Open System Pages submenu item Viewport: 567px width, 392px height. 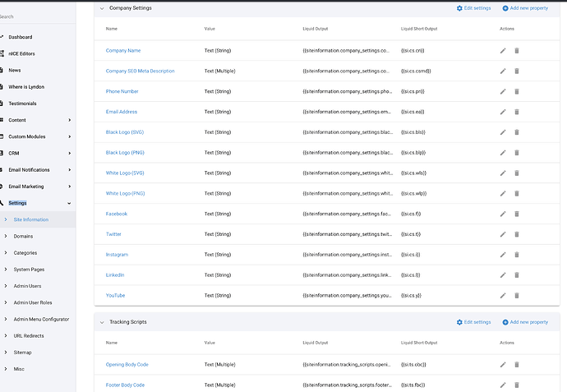coord(29,270)
